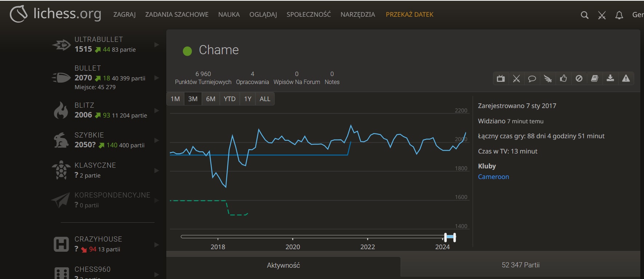
Task: Download games using the export icon
Action: 610,79
